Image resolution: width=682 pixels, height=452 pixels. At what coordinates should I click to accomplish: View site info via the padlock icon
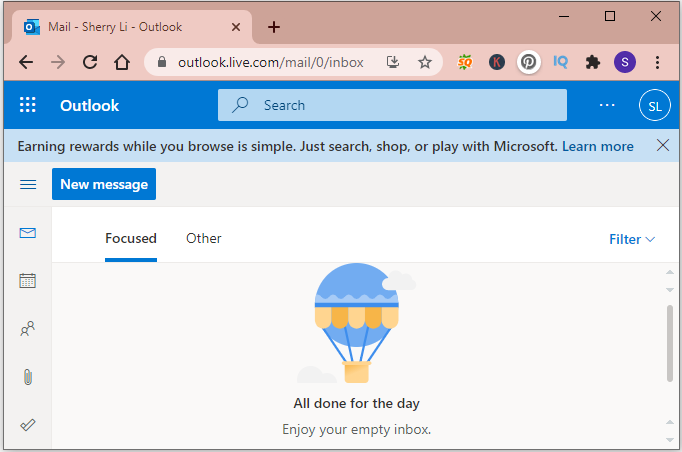[162, 62]
